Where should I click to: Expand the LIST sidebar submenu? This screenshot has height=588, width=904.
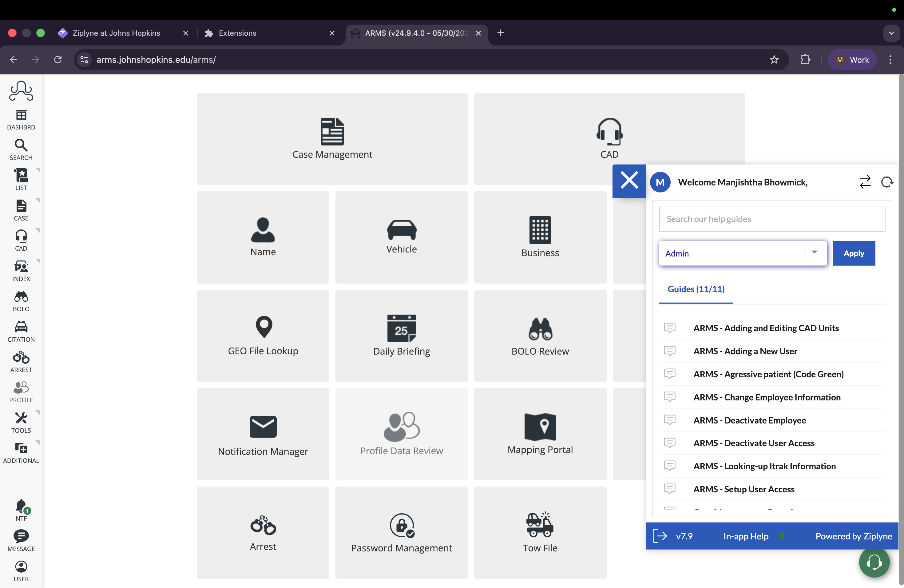[x=38, y=170]
